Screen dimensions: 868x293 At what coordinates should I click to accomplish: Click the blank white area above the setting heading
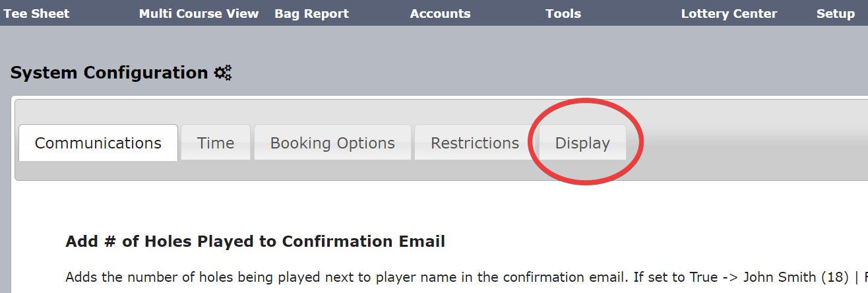pyautogui.click(x=435, y=206)
